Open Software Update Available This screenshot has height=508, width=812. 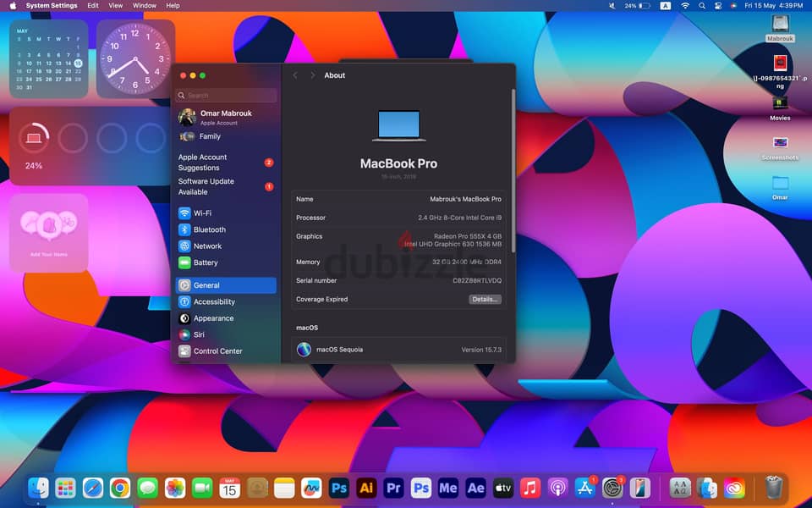tap(227, 186)
